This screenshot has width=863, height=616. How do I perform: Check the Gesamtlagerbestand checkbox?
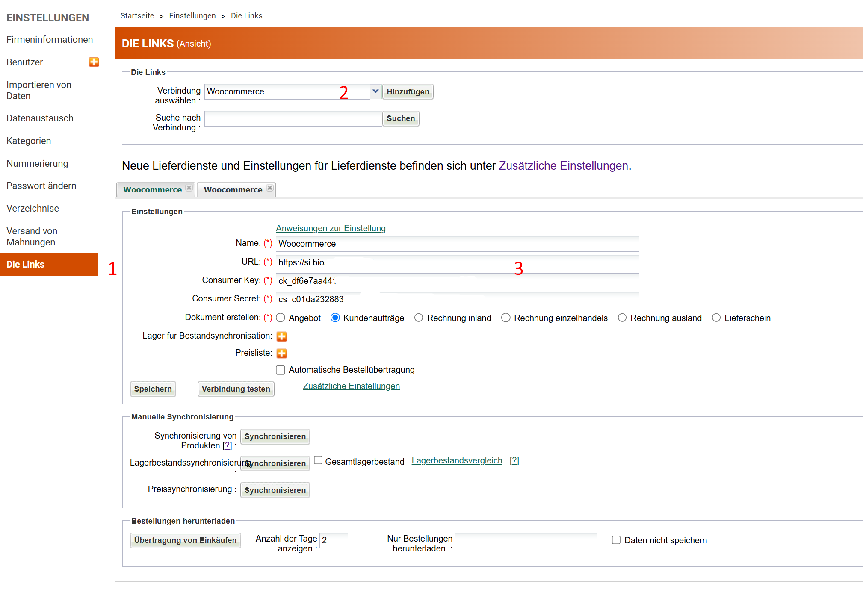click(318, 460)
